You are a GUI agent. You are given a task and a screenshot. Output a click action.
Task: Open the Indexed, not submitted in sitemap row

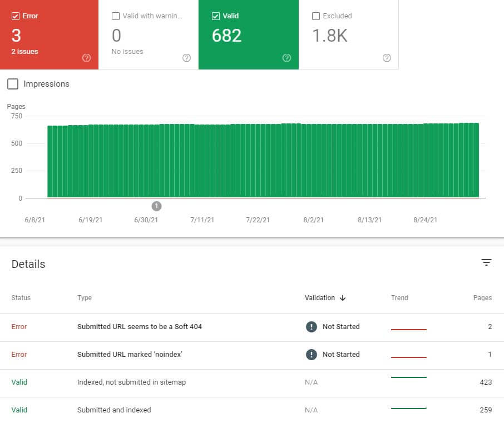[x=131, y=382]
